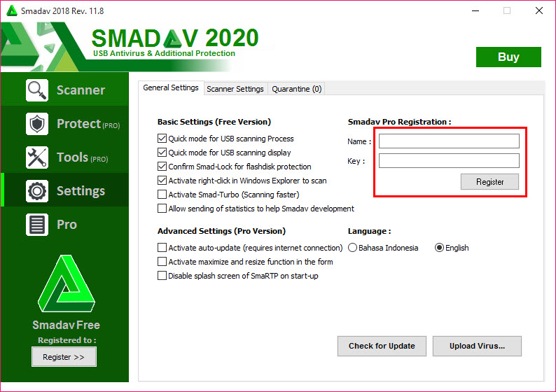This screenshot has width=556, height=392.
Task: Minimize the Smadav window
Action: 475,11
